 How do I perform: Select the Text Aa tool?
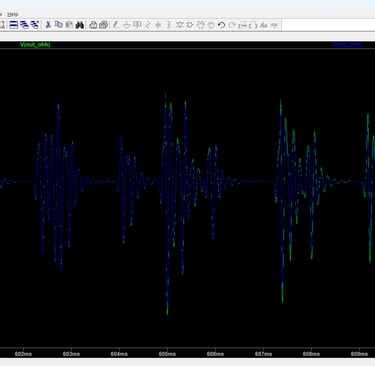tap(263, 25)
